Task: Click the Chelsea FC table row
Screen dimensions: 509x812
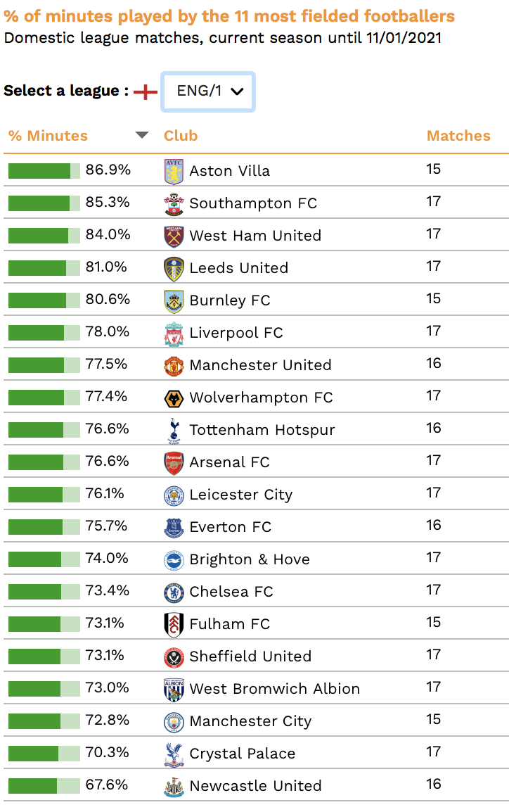Action: point(256,591)
